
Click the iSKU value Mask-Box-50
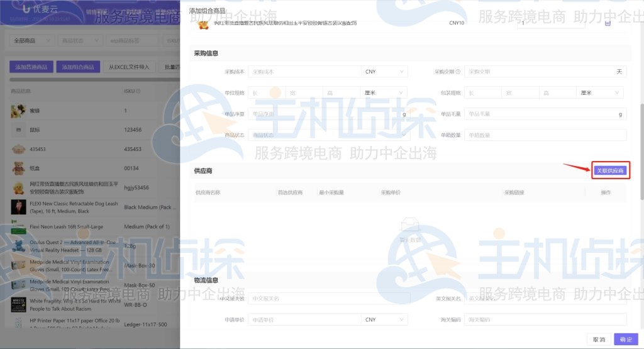tap(139, 285)
